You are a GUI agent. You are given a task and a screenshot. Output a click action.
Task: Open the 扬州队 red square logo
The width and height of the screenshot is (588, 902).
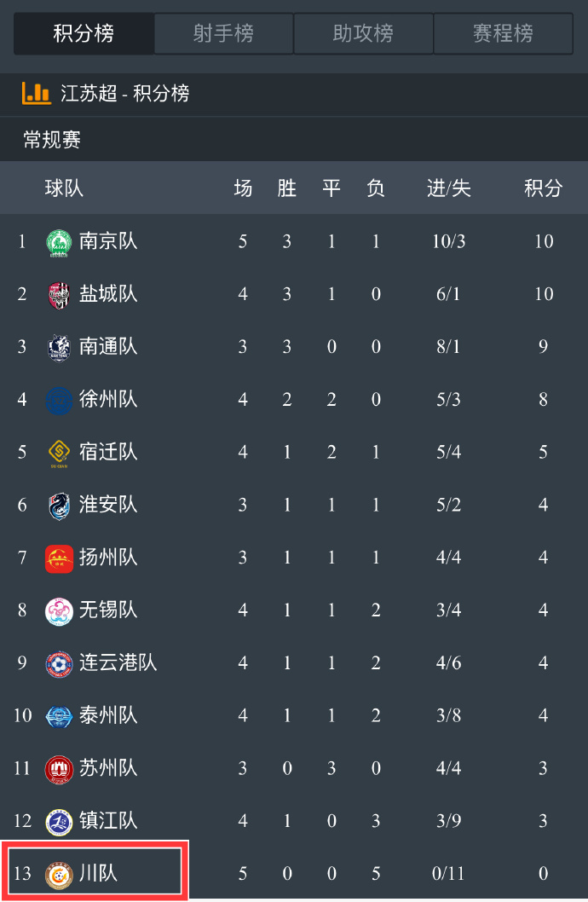tap(59, 558)
